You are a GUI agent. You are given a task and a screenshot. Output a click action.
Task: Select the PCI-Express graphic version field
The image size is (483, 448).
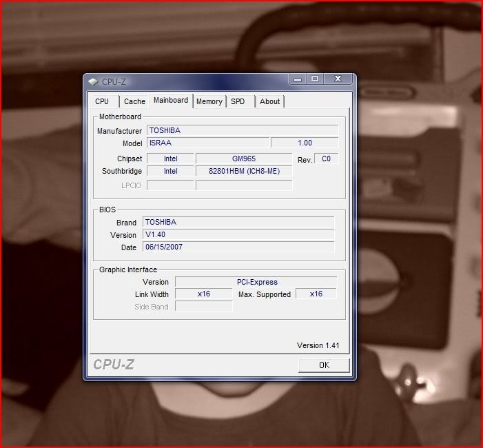click(256, 282)
